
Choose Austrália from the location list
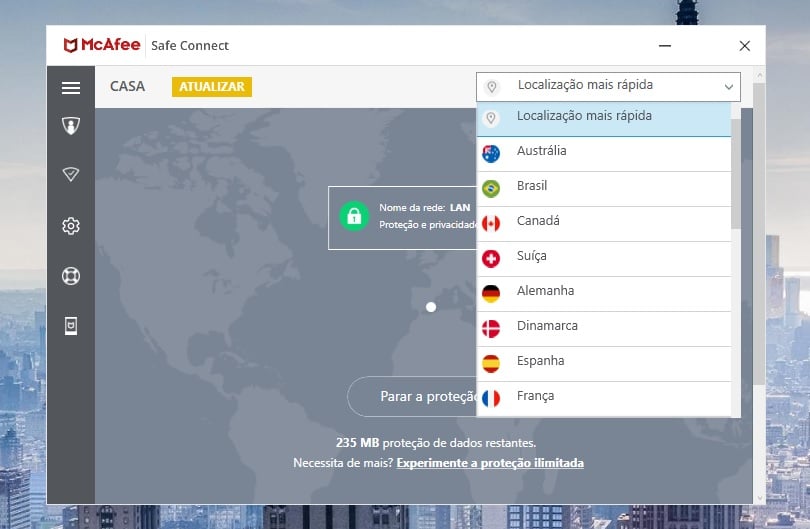coord(603,154)
